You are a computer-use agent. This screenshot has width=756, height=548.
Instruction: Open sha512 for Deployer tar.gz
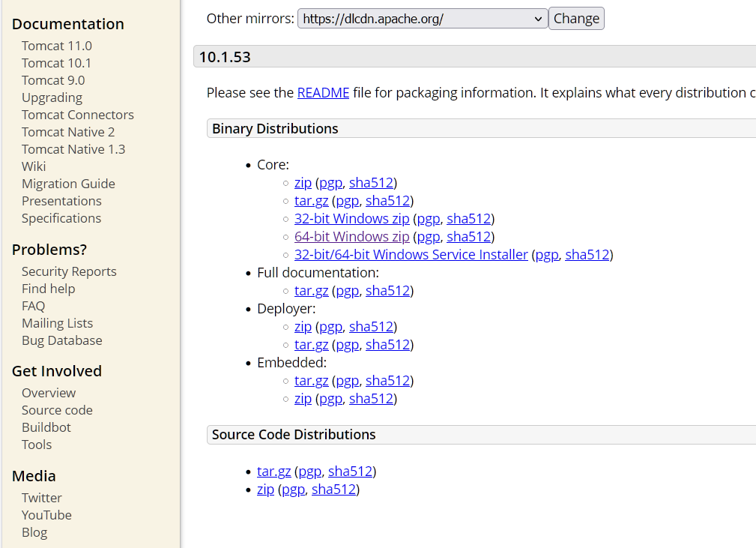pyautogui.click(x=387, y=345)
